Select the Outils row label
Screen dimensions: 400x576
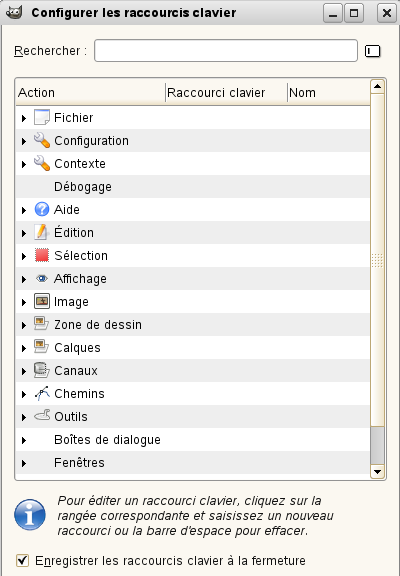point(71,417)
